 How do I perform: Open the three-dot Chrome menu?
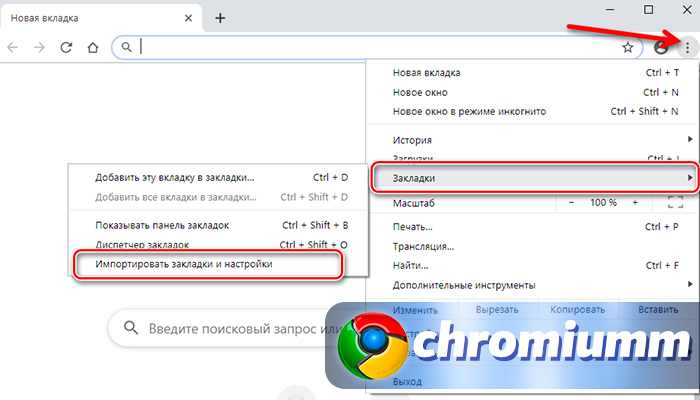(x=688, y=47)
